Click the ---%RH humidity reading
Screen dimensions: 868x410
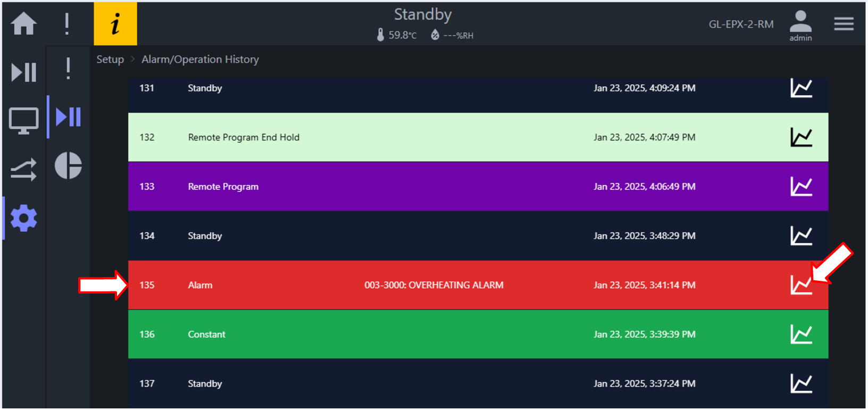458,36
